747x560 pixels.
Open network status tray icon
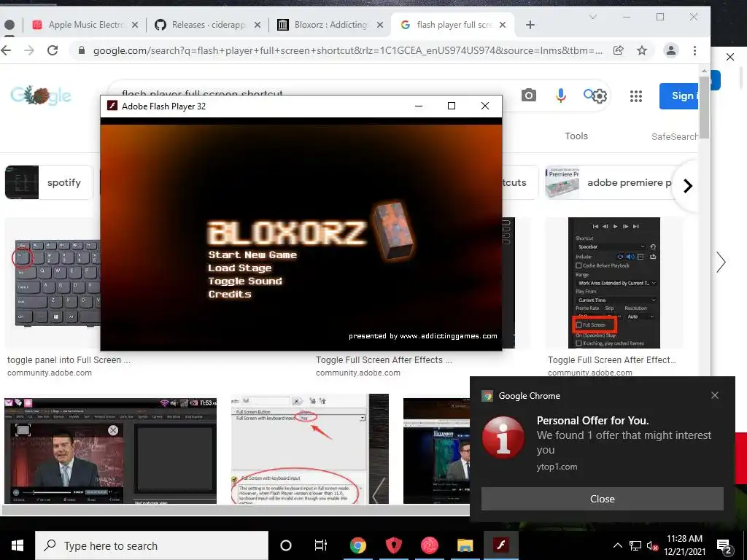(x=635, y=545)
